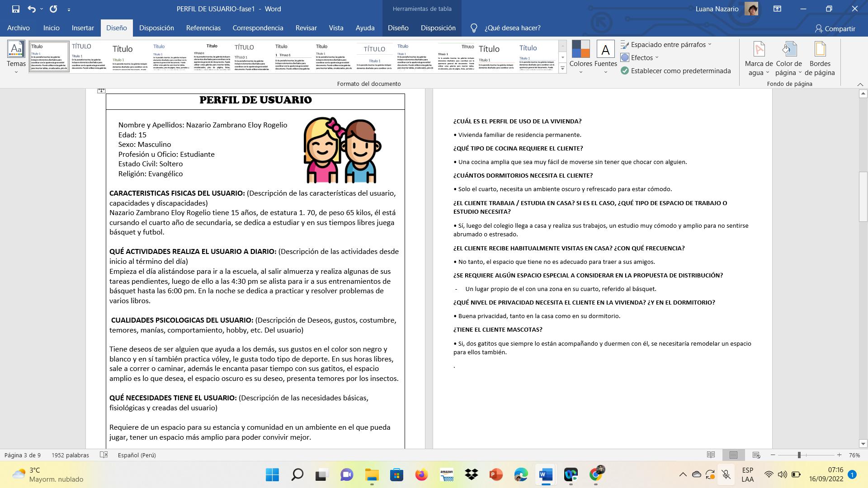Click the Marca de agua icon
Viewport: 868px width, 488px height.
[759, 50]
